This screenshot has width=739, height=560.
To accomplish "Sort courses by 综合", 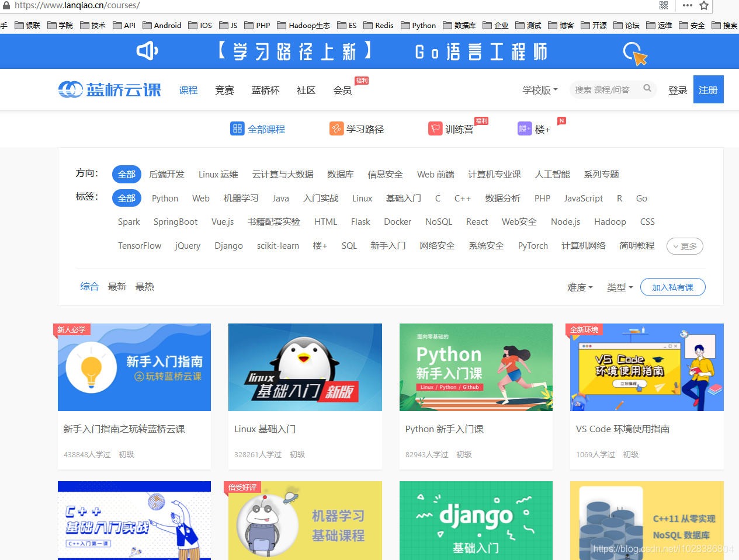I will pos(89,286).
